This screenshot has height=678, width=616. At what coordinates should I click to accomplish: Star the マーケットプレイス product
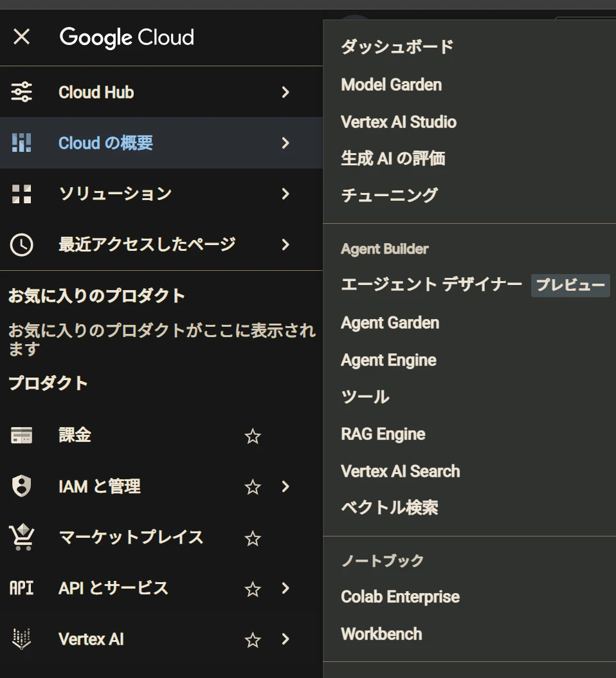point(253,538)
